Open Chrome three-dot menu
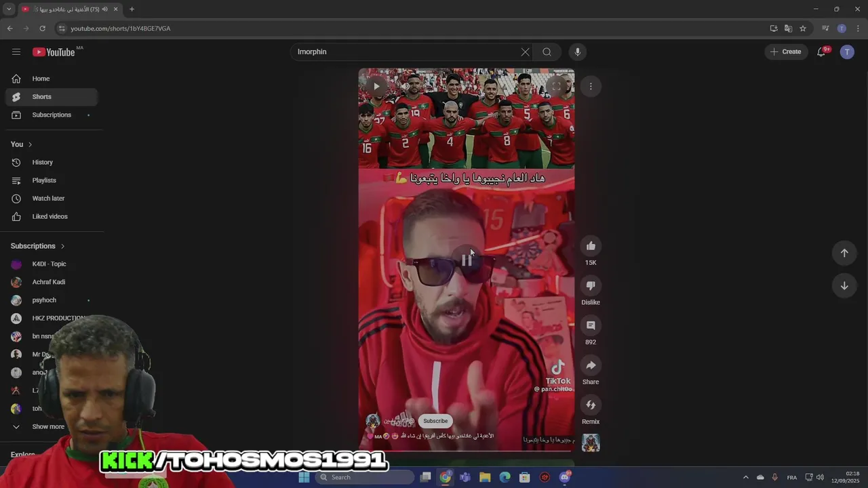 tap(858, 28)
